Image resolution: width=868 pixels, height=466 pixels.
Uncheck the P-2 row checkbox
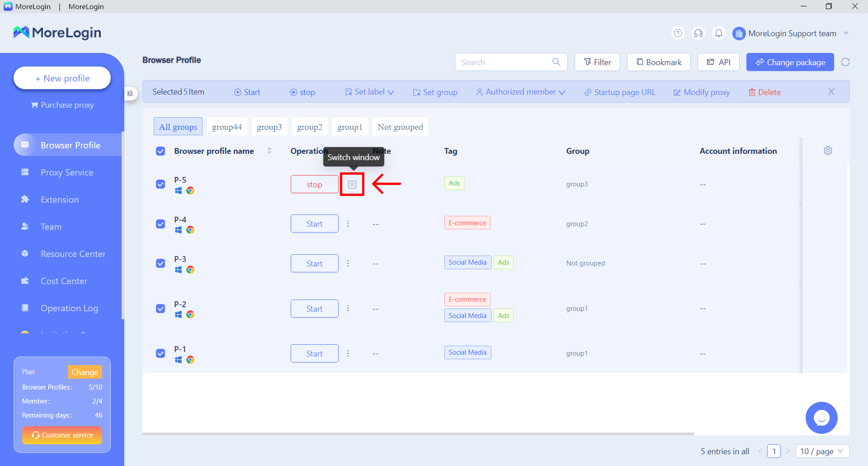click(160, 309)
